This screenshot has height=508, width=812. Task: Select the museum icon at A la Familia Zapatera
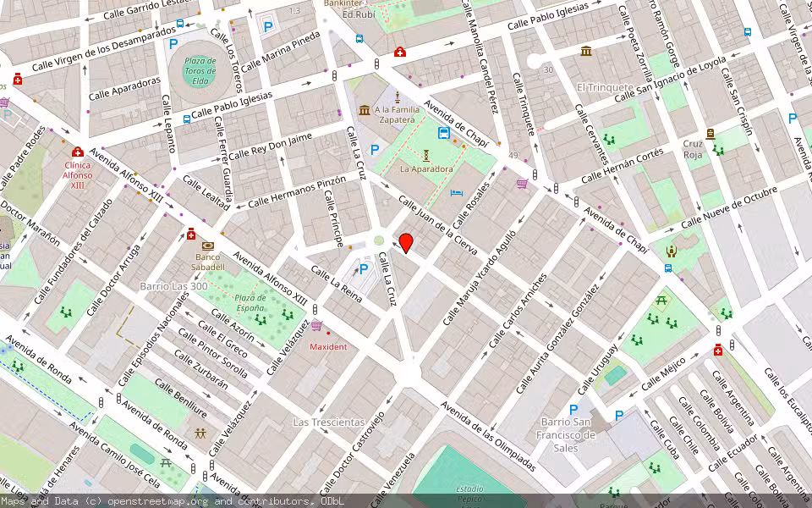click(365, 111)
